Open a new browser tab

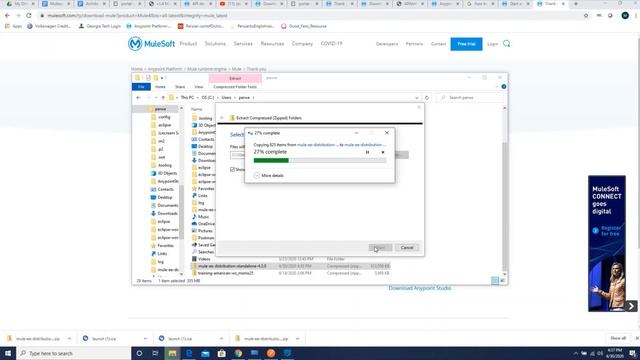click(576, 4)
